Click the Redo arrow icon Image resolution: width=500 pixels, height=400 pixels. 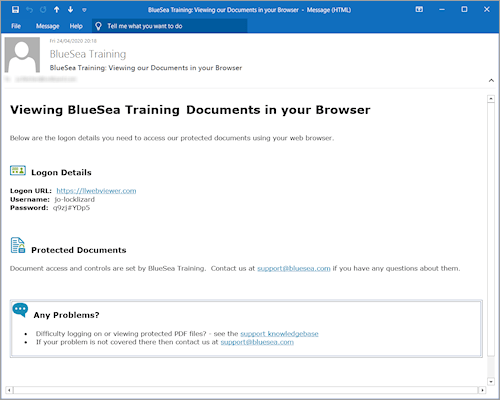tap(43, 10)
